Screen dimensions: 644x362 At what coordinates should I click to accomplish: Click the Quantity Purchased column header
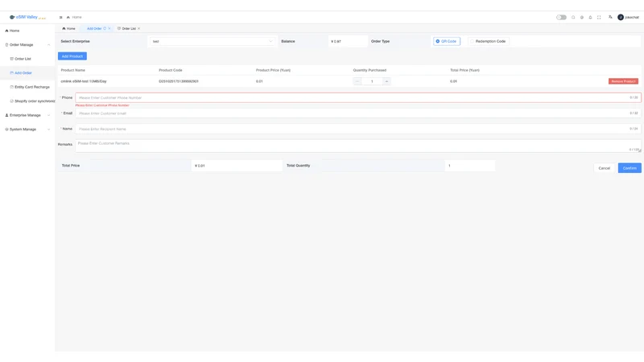click(369, 70)
